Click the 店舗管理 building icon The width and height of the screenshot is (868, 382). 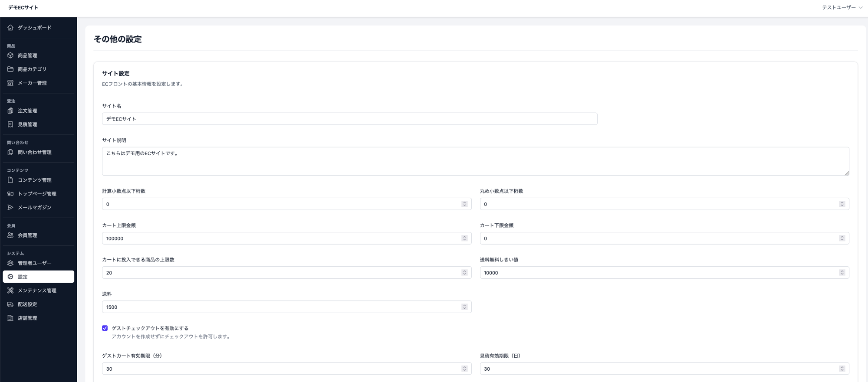tap(10, 318)
